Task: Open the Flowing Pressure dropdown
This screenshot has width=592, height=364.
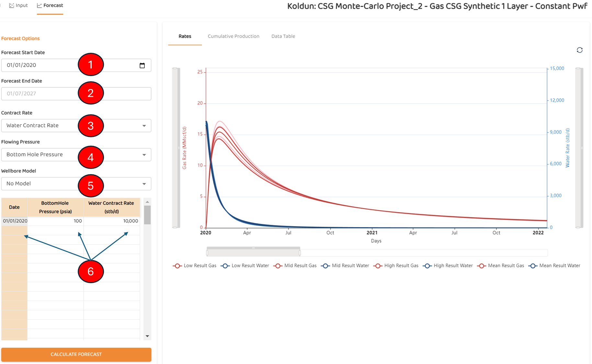Action: tap(144, 155)
